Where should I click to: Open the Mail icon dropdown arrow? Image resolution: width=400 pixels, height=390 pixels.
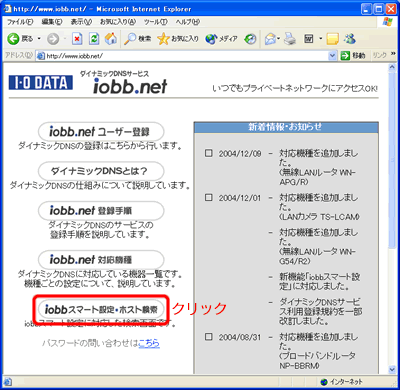(x=278, y=39)
